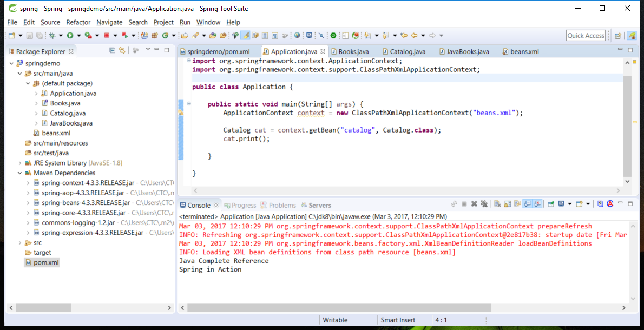This screenshot has height=330, width=644.
Task: Click the Previous Annotation toolbar icon
Action: [385, 36]
